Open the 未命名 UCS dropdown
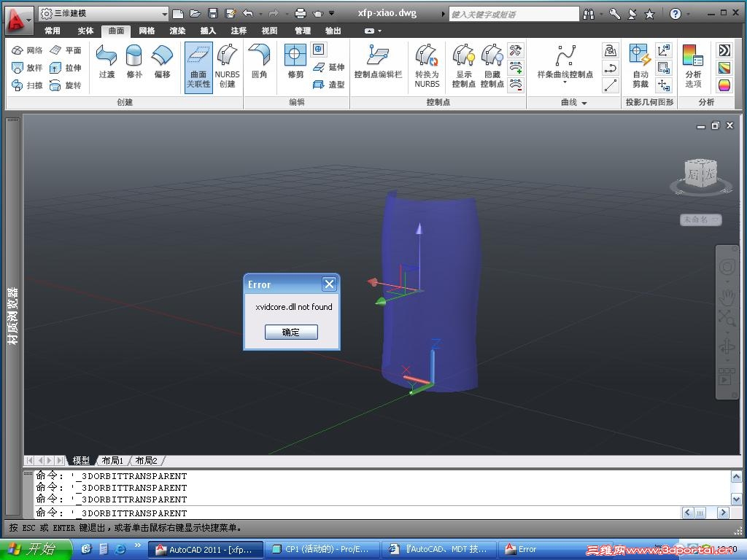The height and width of the screenshot is (560, 747). point(701,219)
